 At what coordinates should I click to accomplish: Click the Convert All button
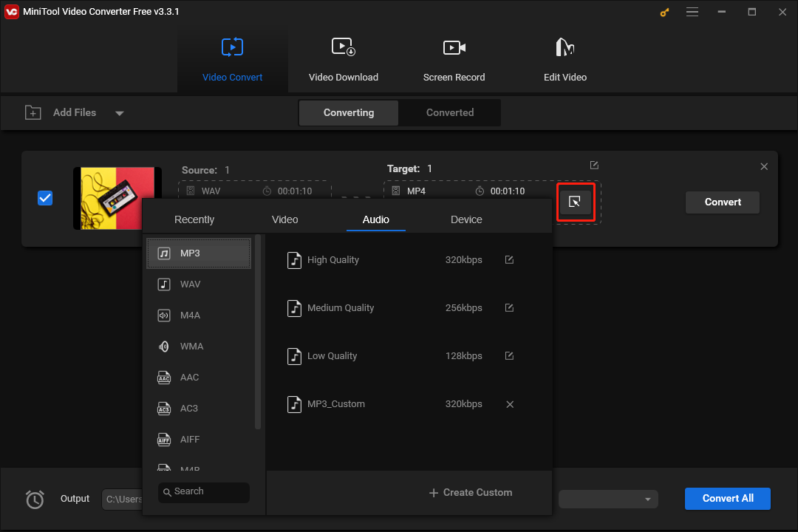coord(727,499)
